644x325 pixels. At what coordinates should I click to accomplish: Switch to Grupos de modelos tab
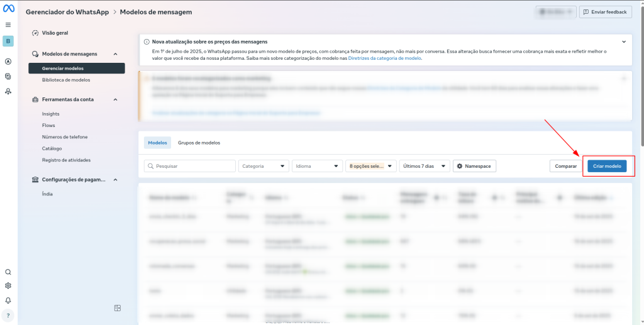click(x=199, y=143)
